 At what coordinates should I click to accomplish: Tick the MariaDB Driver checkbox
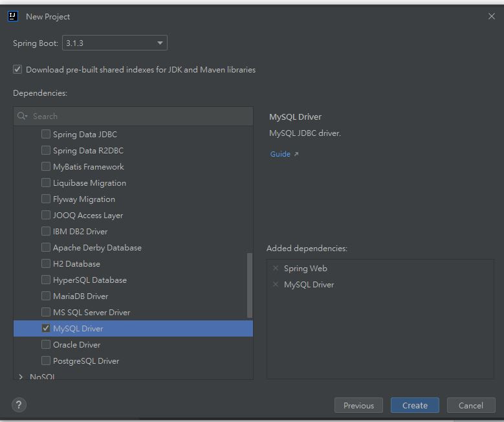46,296
